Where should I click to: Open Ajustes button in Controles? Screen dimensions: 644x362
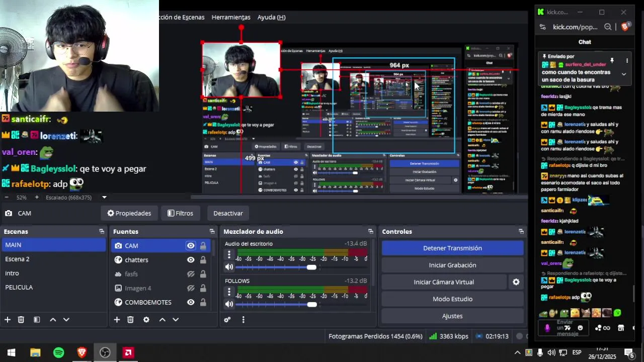(452, 316)
